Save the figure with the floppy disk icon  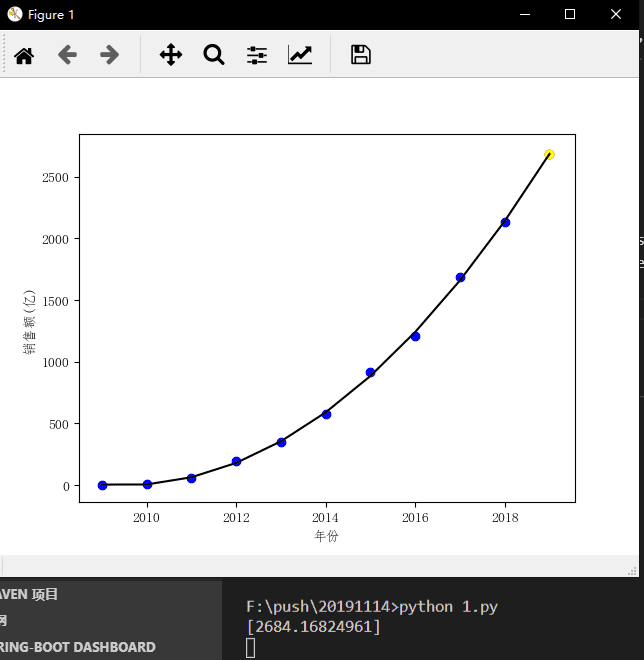click(x=361, y=55)
